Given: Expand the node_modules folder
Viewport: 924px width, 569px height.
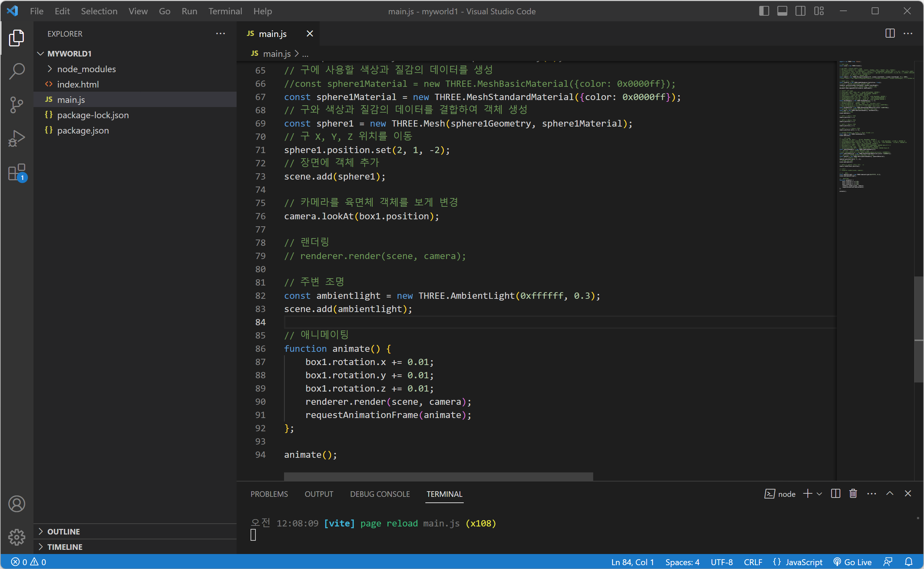Looking at the screenshot, I should pyautogui.click(x=86, y=69).
